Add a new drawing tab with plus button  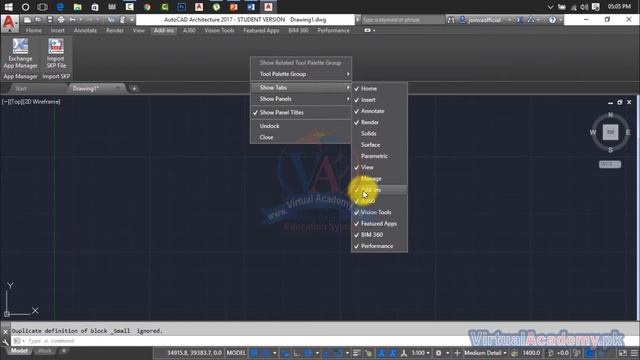pos(134,89)
